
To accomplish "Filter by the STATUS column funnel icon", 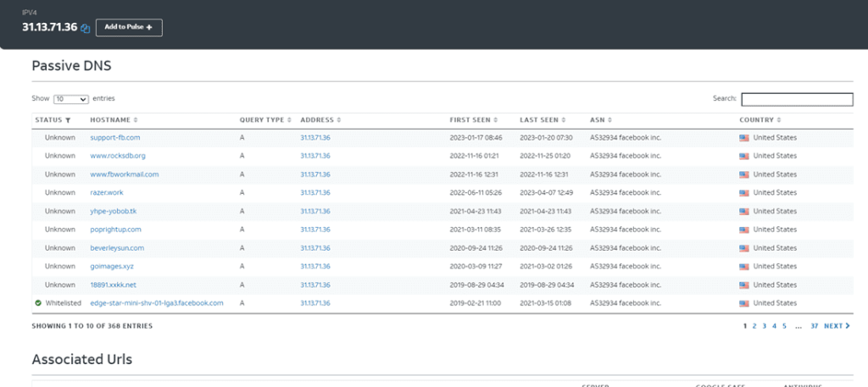I will [x=68, y=120].
